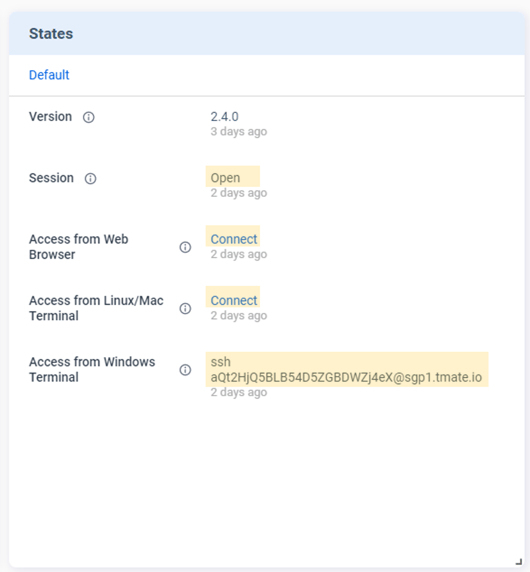The width and height of the screenshot is (530, 572).
Task: Click the States widget header
Action: pyautogui.click(x=267, y=33)
